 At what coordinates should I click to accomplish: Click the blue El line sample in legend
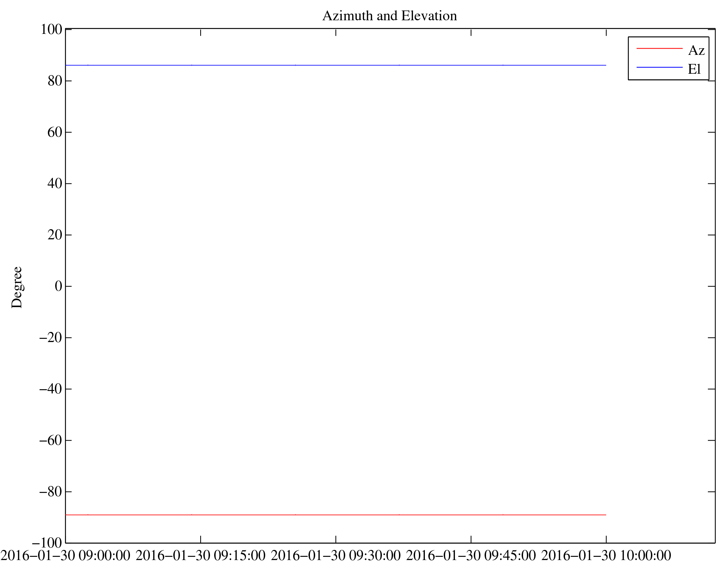(659, 67)
